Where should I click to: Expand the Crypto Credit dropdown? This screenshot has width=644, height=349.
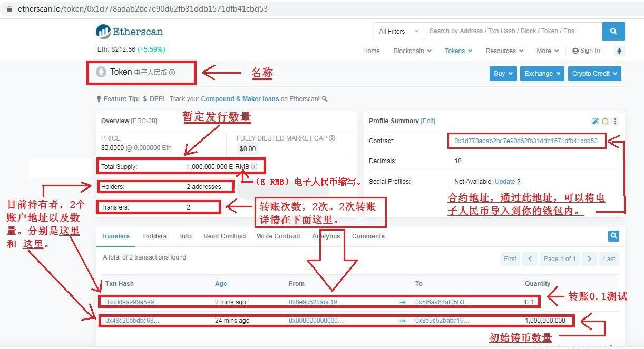594,74
